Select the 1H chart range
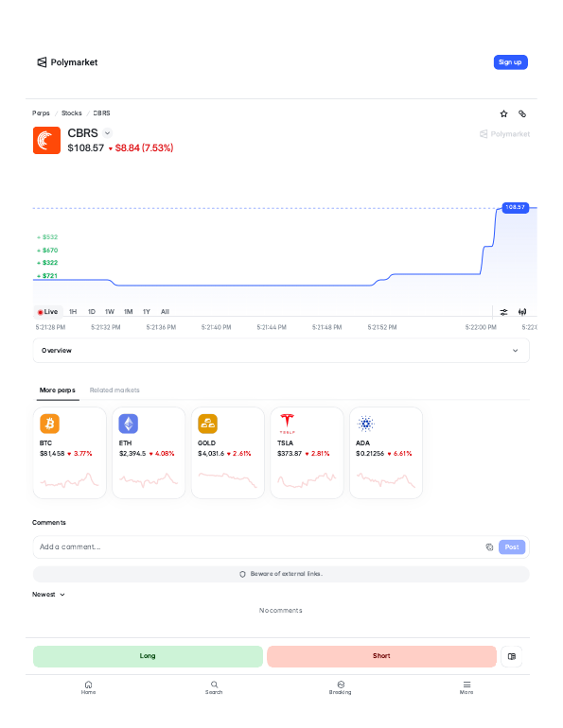This screenshot has width=563, height=728. click(x=73, y=312)
